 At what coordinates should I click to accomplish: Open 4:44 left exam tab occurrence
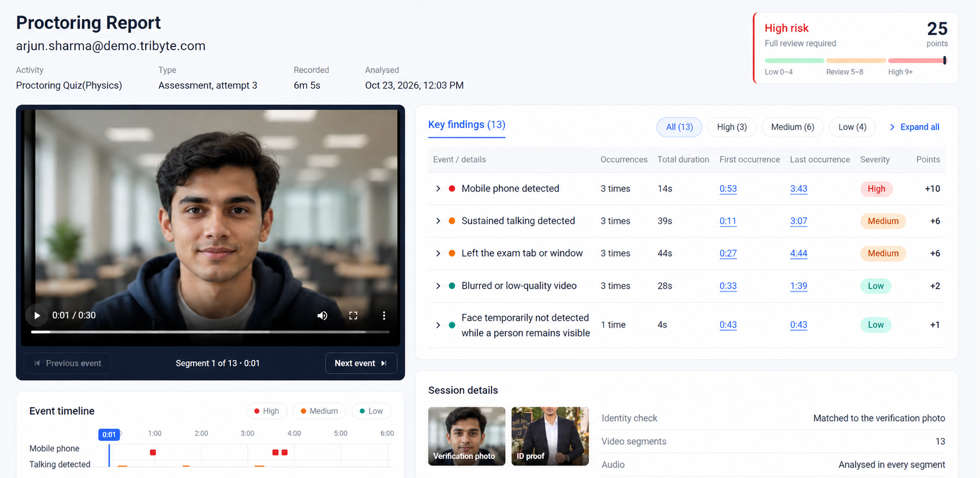[798, 253]
